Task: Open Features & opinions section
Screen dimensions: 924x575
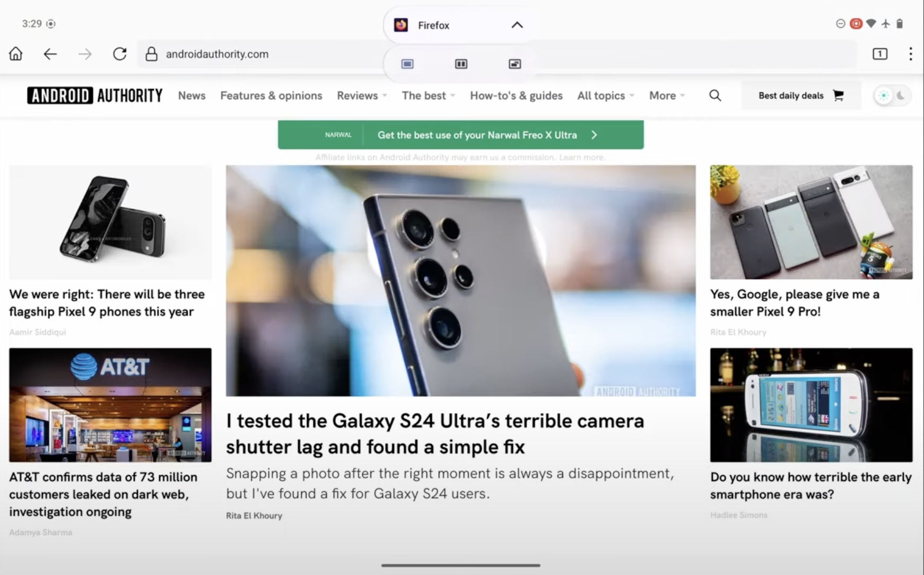Action: click(x=271, y=95)
